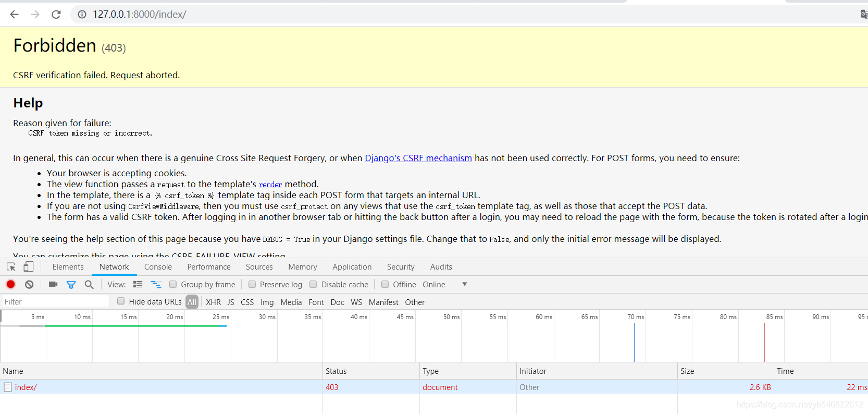Expand the throttling dropdown arrow
868x414 pixels.
point(464,284)
